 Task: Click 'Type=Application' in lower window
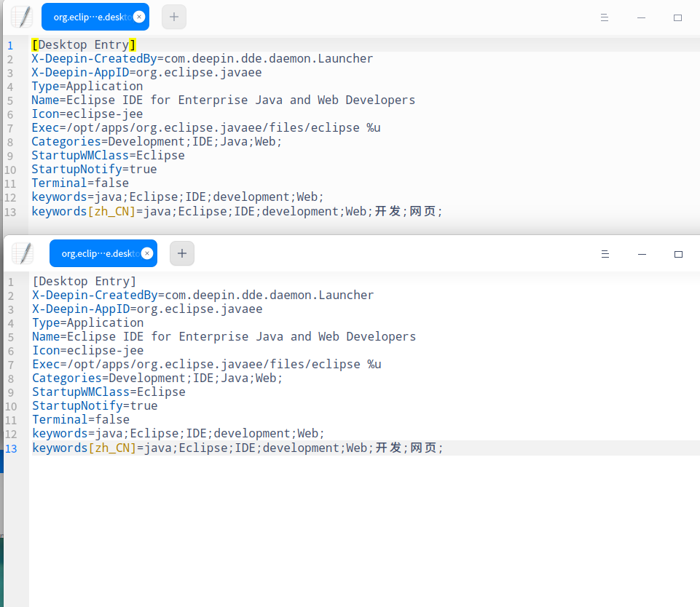tap(88, 323)
